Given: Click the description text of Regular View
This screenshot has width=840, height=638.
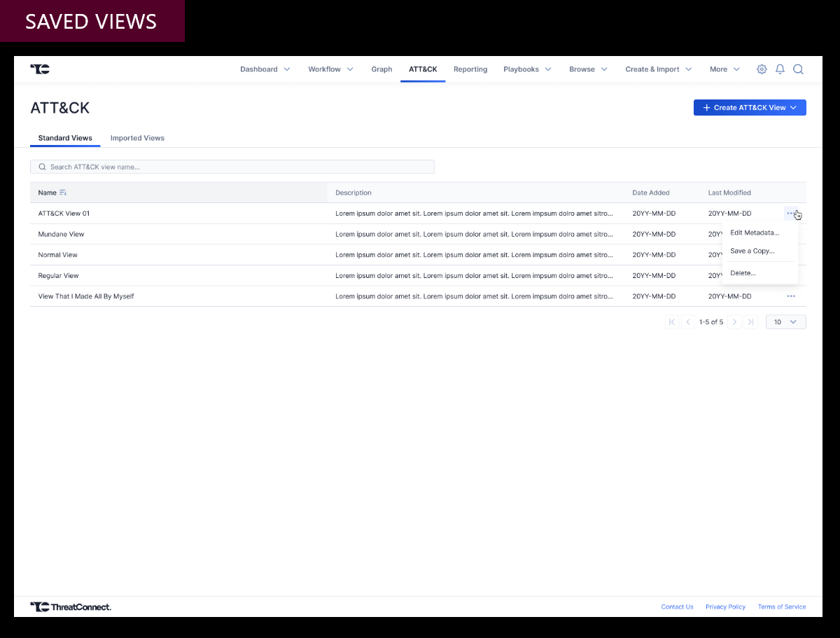Looking at the screenshot, I should (x=474, y=276).
